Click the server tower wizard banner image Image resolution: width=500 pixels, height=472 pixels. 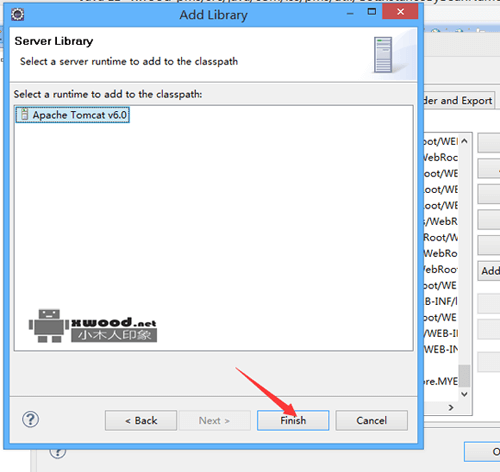click(x=383, y=55)
